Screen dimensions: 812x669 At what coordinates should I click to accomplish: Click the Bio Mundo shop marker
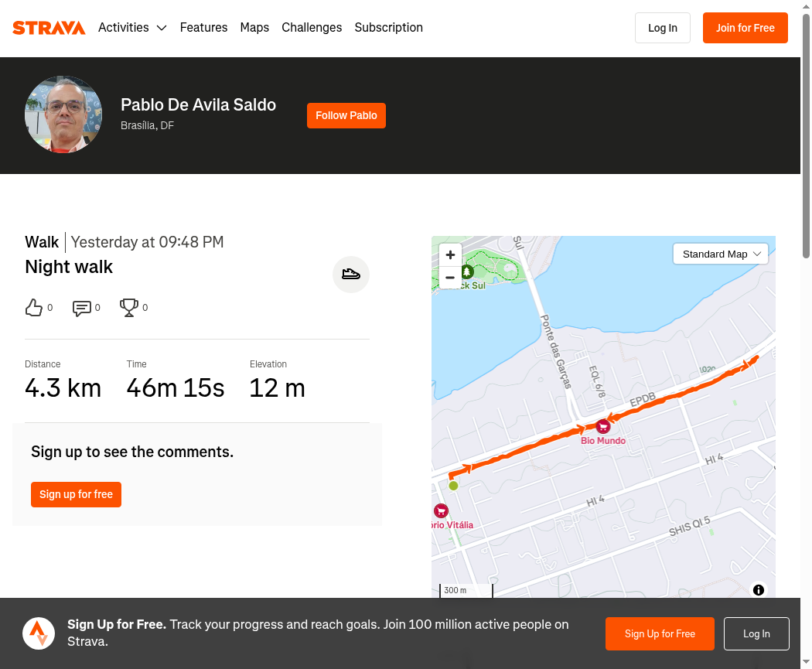(602, 427)
